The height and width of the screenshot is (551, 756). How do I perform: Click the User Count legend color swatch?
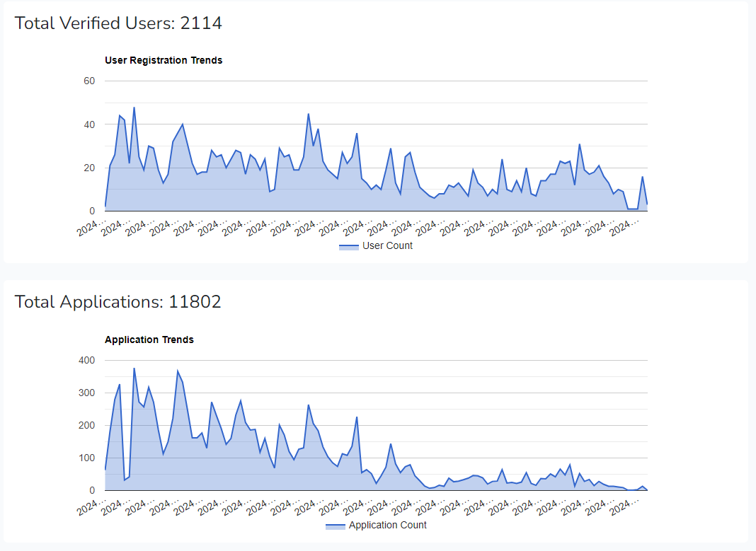[348, 247]
